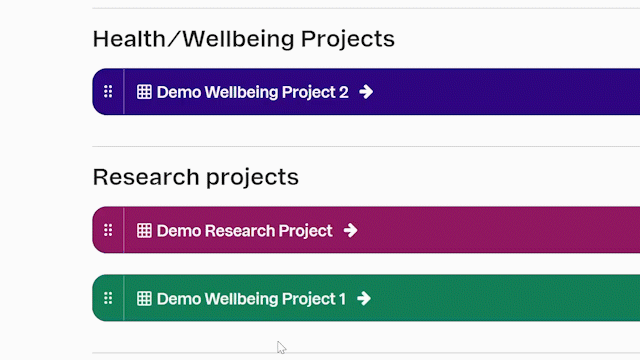Screen dimensions: 640x360
Task: Click the divider line below Demo Wellbeing Project 1
Action: tap(366, 353)
